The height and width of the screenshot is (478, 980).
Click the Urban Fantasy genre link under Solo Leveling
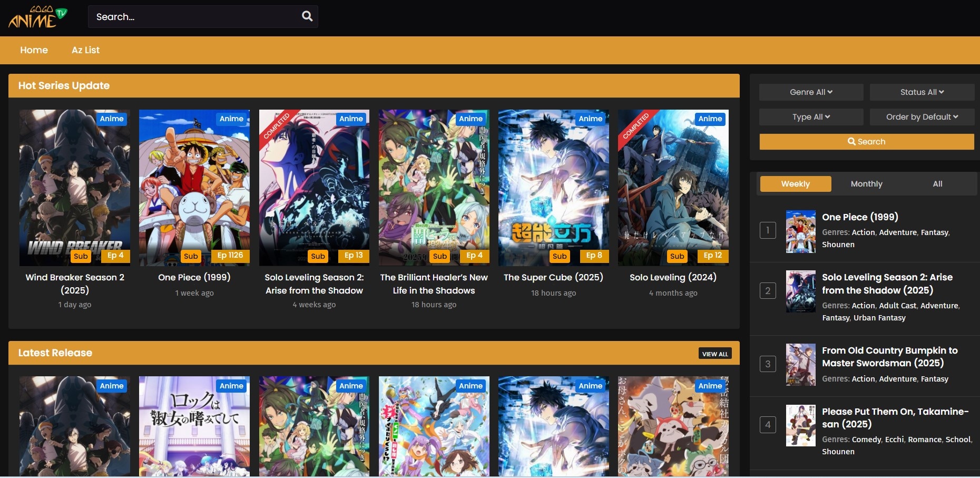879,318
